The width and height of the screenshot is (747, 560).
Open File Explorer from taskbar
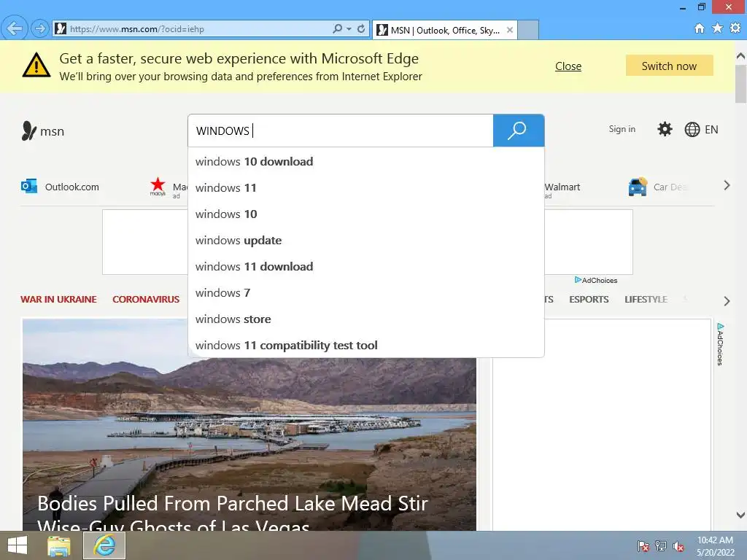tap(58, 545)
